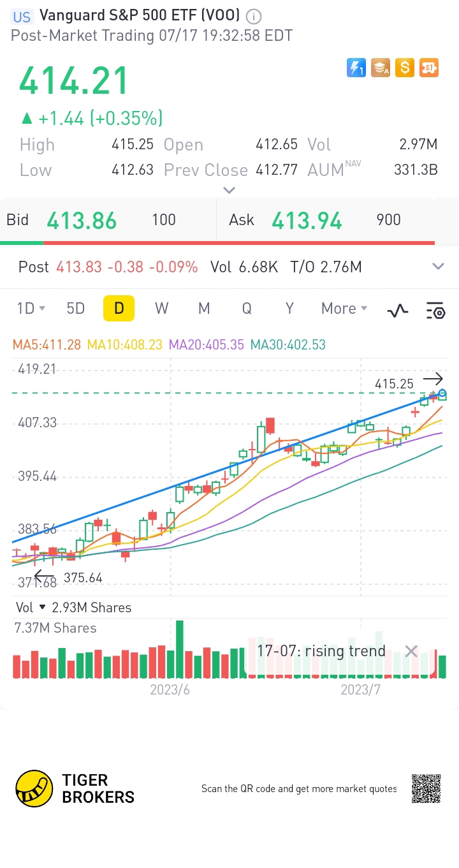
Task: Tap the +1.44 (+0.35%) change value
Action: point(101,118)
